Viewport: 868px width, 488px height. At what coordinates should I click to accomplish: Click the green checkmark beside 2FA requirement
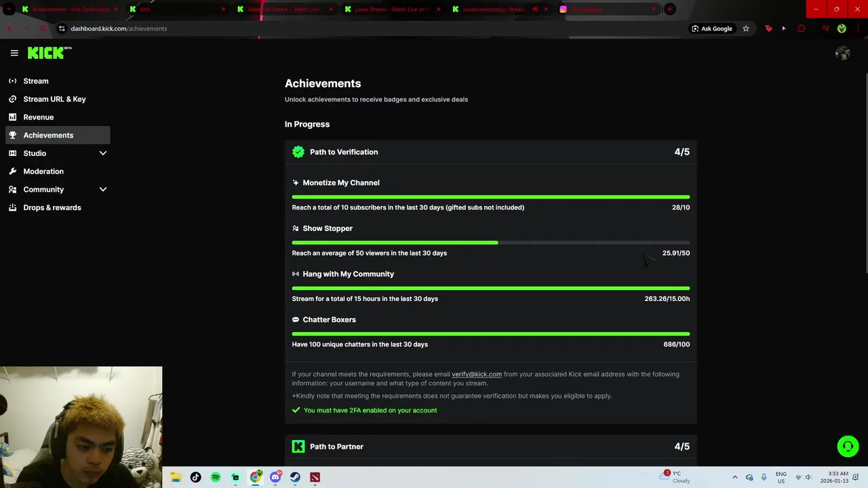(296, 410)
